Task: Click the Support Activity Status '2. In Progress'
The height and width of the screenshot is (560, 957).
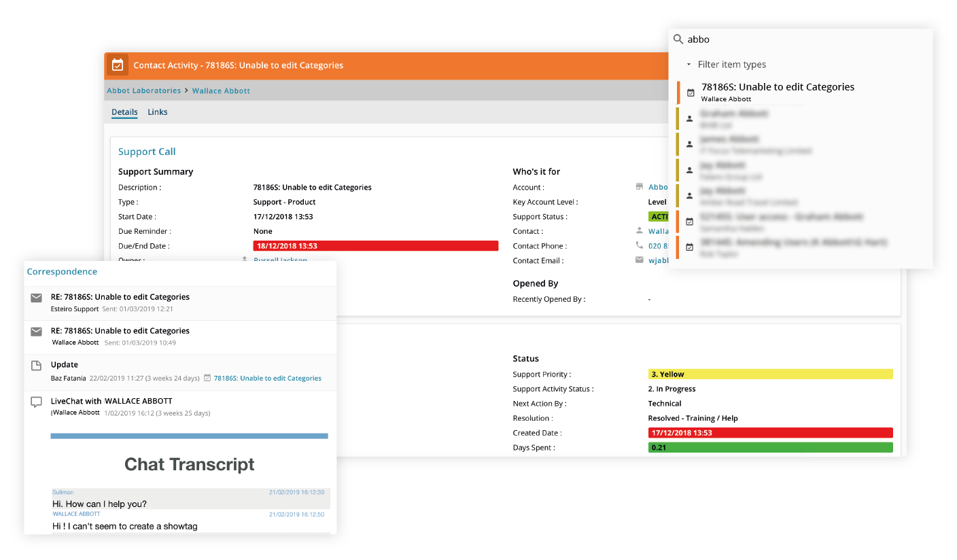Action: pyautogui.click(x=672, y=389)
